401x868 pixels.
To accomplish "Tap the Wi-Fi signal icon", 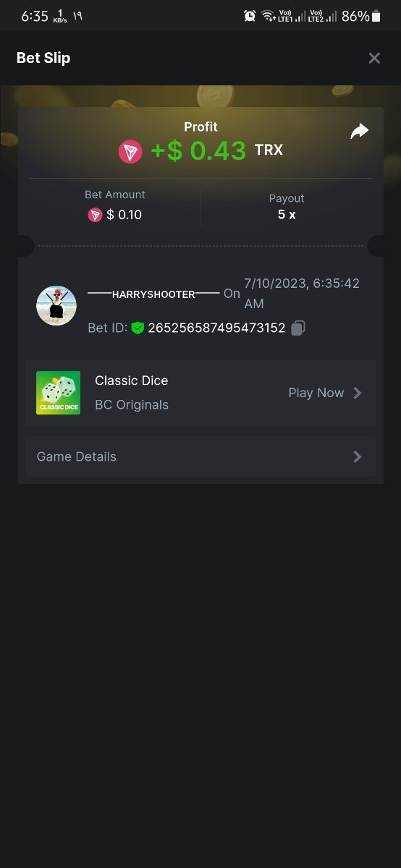I will click(268, 16).
